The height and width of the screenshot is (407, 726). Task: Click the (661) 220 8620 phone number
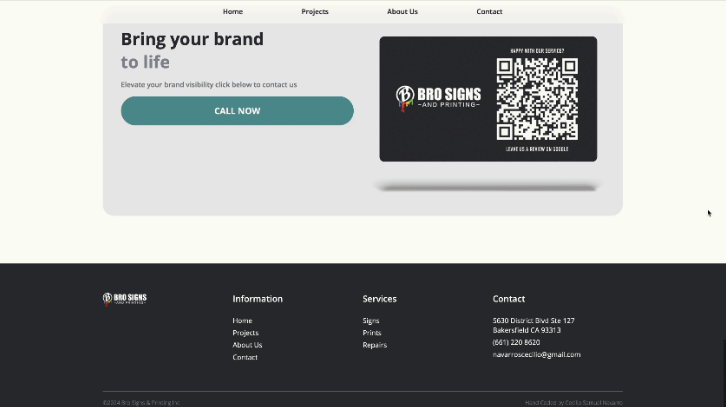click(x=516, y=342)
